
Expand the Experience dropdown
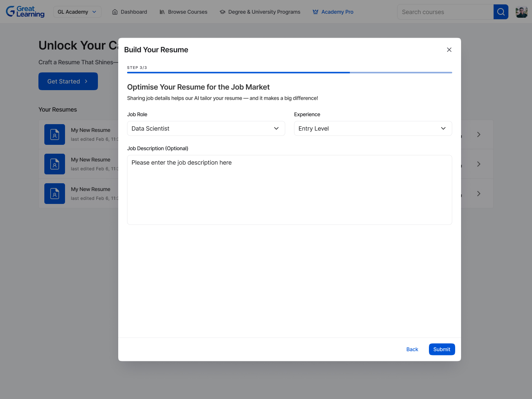373,129
